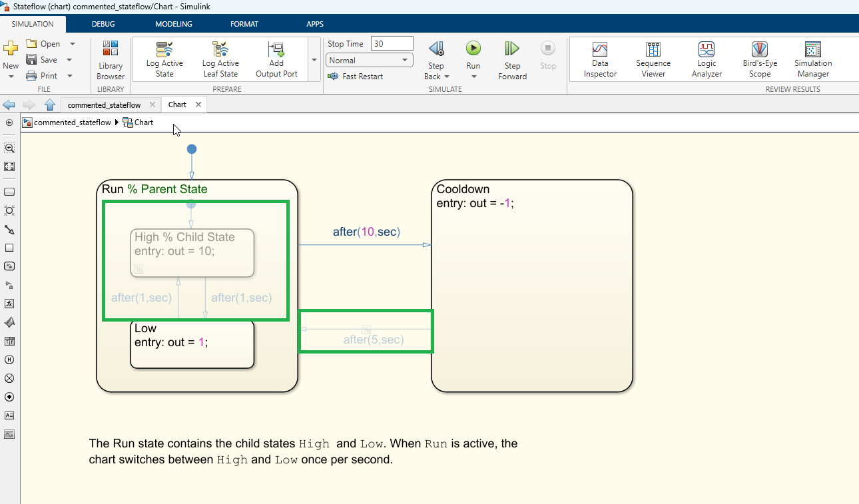Click the Step Forward button

point(512,60)
